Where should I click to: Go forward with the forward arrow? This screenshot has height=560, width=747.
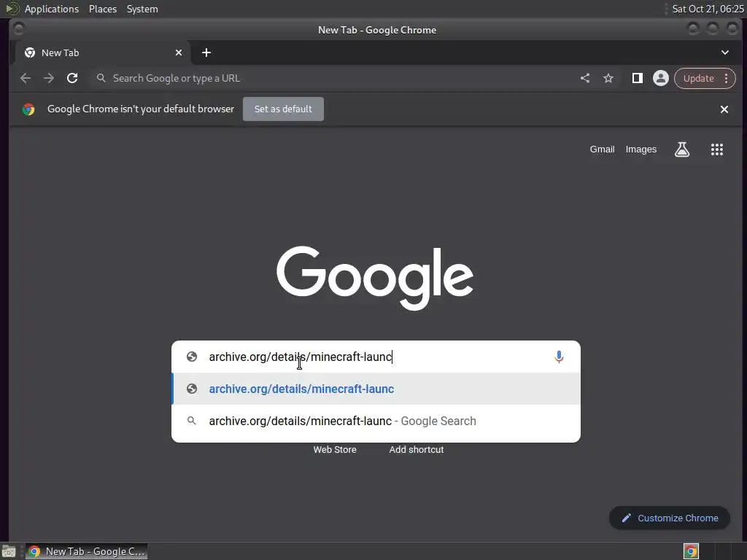pyautogui.click(x=49, y=78)
